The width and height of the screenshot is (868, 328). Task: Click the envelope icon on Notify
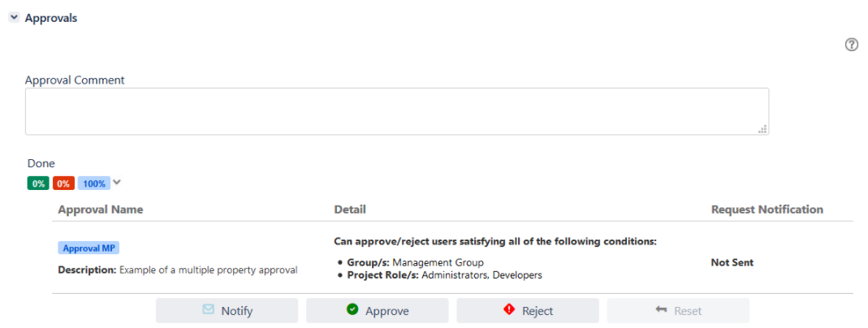[209, 310]
